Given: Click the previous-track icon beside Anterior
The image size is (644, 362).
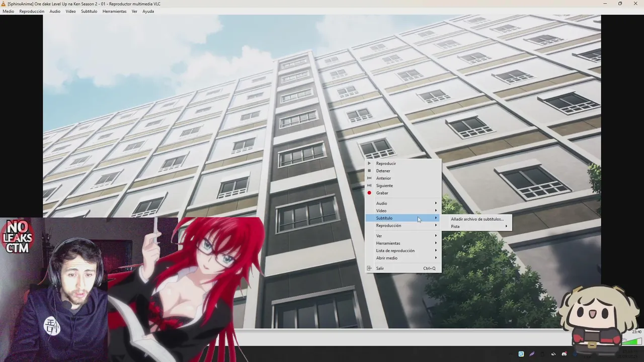Looking at the screenshot, I should click(x=369, y=178).
